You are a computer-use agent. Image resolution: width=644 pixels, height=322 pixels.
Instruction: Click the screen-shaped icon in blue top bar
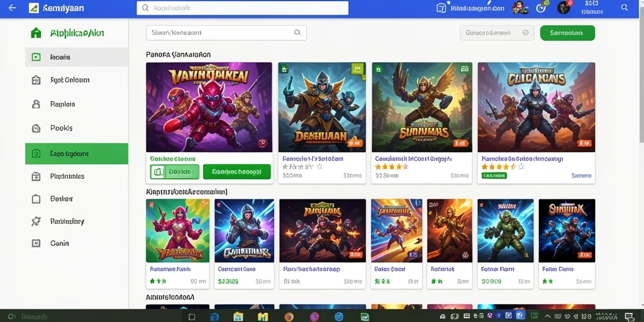pyautogui.click(x=441, y=8)
